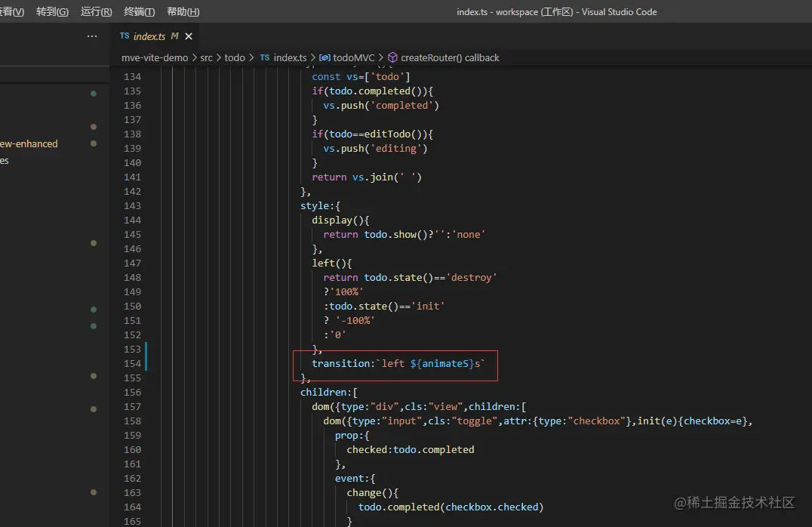The width and height of the screenshot is (812, 527).
Task: Click the createRouter cube symbol icon
Action: pos(392,57)
